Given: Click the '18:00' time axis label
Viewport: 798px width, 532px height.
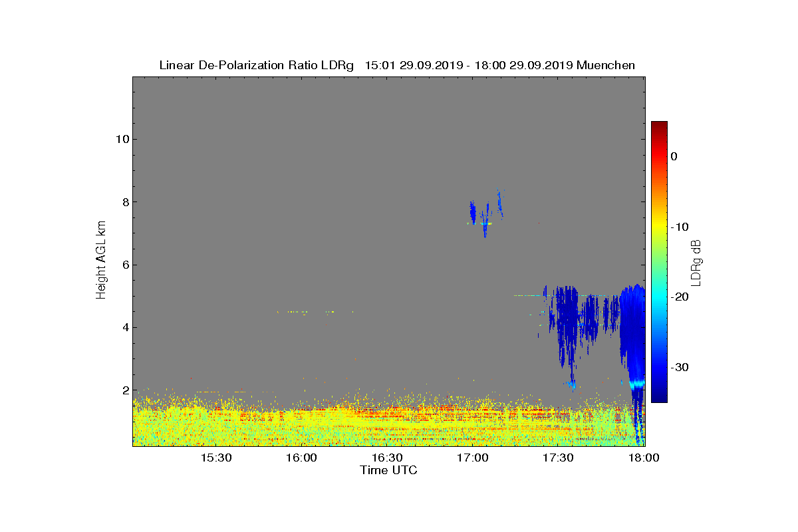Looking at the screenshot, I should coord(644,458).
